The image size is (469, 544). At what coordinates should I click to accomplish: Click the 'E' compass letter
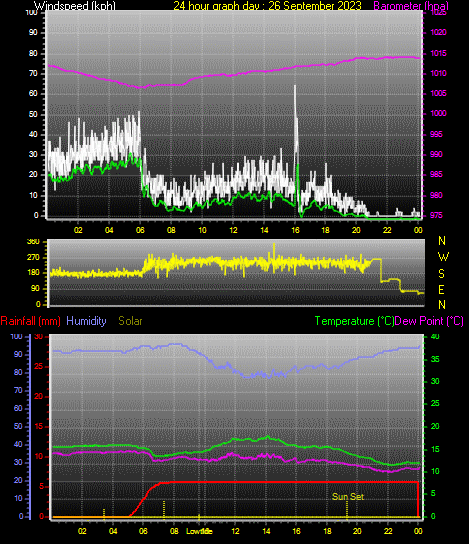click(x=441, y=290)
